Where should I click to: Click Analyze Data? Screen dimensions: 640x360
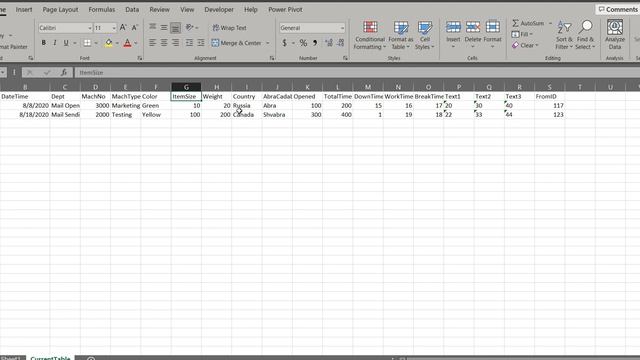click(615, 35)
